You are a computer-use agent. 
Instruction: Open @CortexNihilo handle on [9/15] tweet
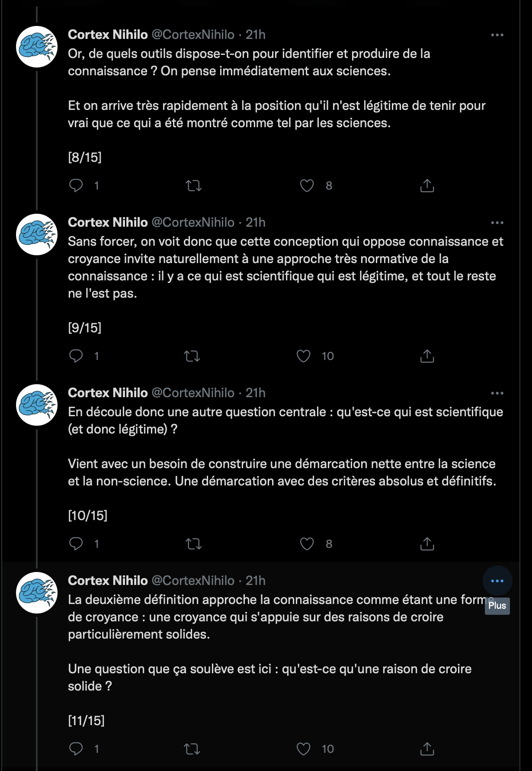(x=193, y=222)
